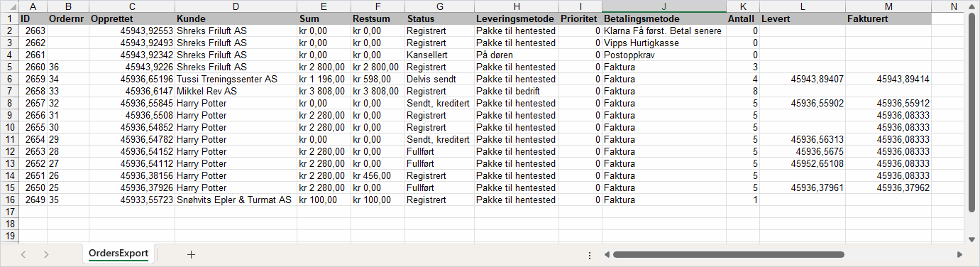The width and height of the screenshot is (980, 267).
Task: Select column J header
Action: click(x=664, y=6)
